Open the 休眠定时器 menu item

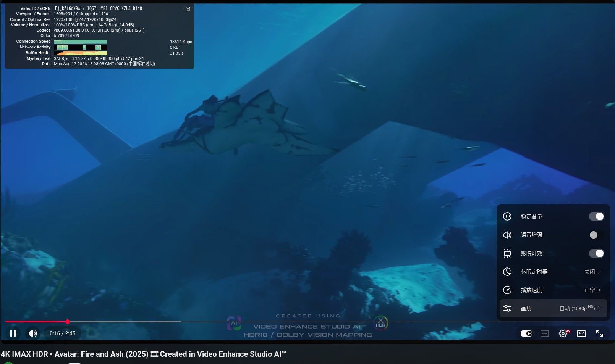[553, 272]
